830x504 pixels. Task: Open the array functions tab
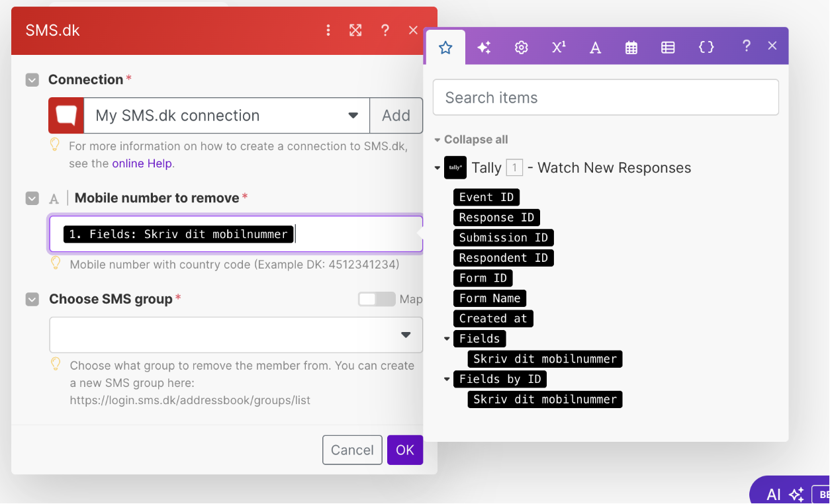[668, 47]
